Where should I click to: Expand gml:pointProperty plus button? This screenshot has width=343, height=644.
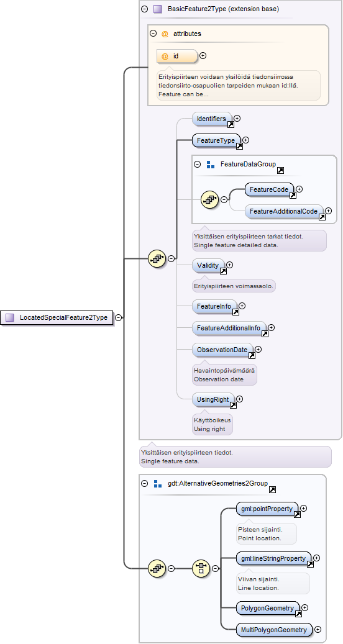pos(304,509)
